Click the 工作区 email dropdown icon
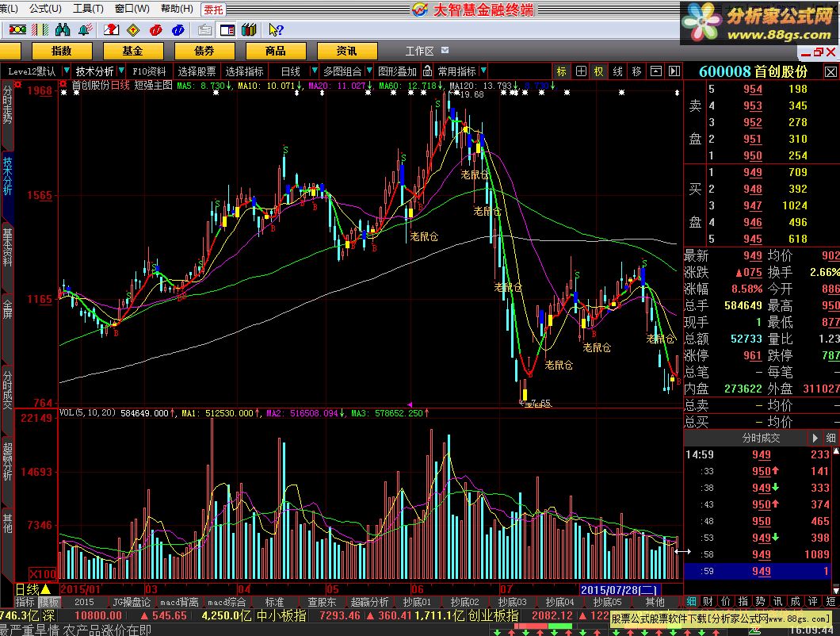Screen dimensions: 840x636 point(445,51)
